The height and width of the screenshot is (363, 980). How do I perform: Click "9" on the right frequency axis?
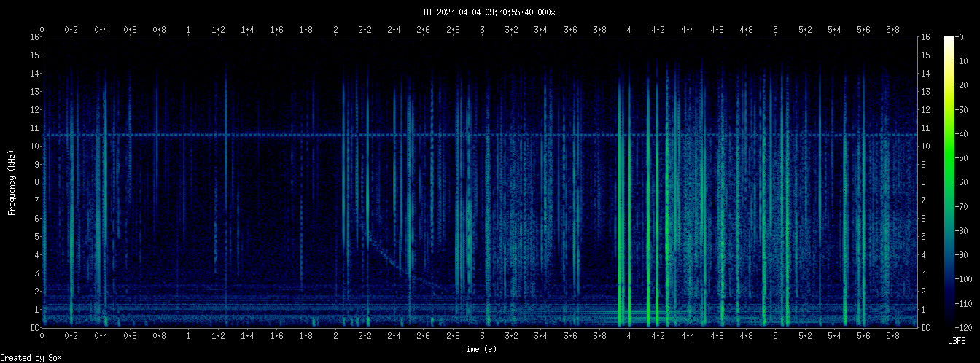[923, 165]
